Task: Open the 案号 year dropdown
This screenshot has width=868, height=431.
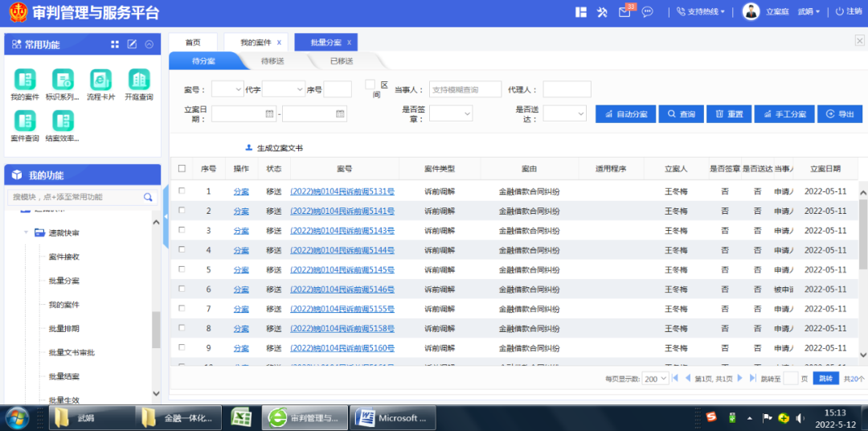Action: pyautogui.click(x=227, y=89)
